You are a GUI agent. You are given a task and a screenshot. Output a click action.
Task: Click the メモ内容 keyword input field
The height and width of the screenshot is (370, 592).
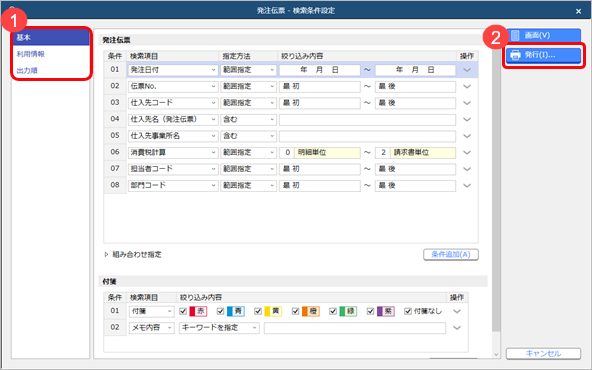(355, 328)
